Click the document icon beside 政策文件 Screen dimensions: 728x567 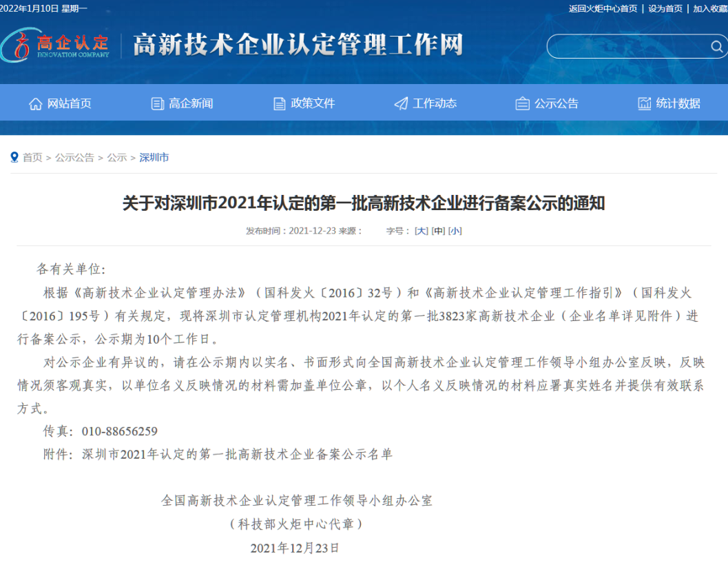click(x=280, y=103)
